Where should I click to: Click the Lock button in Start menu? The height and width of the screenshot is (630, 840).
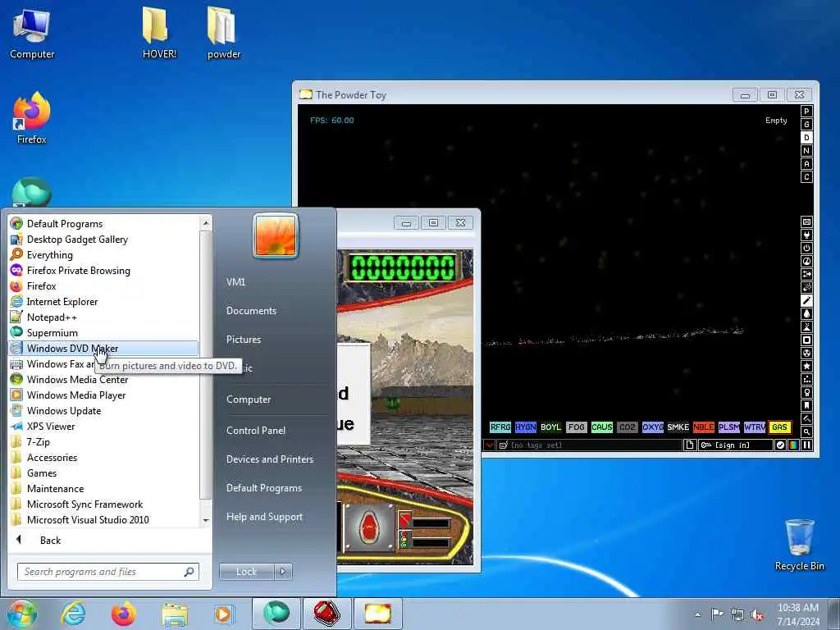(x=247, y=572)
